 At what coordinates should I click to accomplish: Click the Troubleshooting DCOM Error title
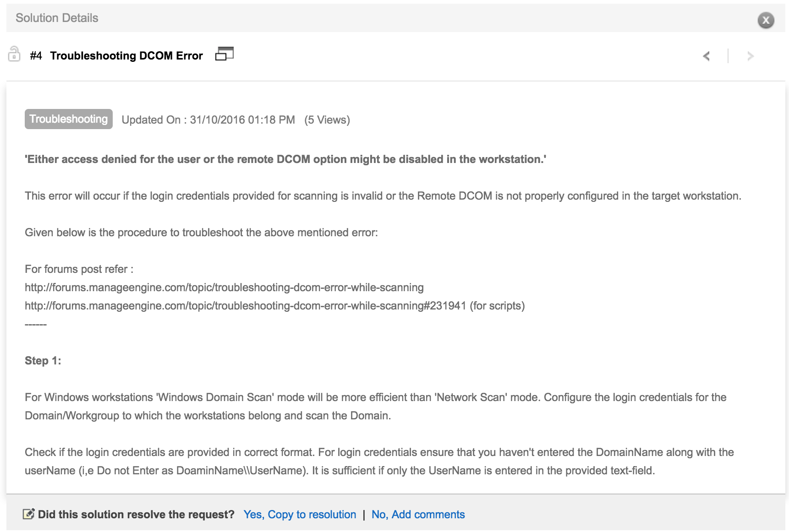(x=126, y=56)
